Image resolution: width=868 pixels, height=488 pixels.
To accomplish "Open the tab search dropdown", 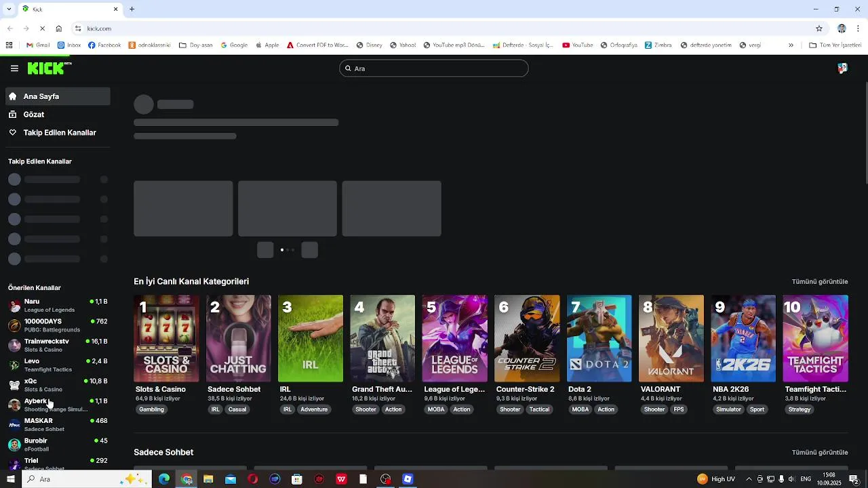I will (x=9, y=9).
